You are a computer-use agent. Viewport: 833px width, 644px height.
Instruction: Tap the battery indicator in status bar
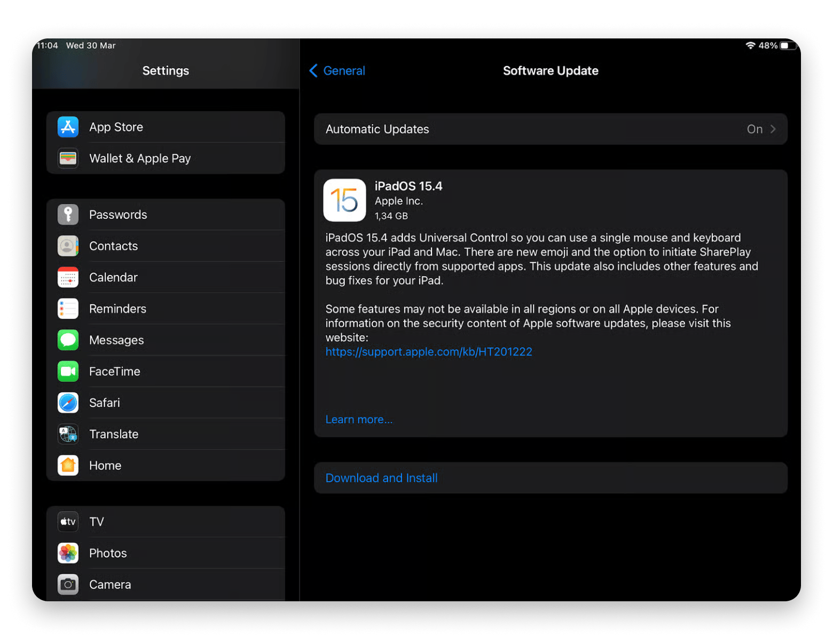[788, 46]
